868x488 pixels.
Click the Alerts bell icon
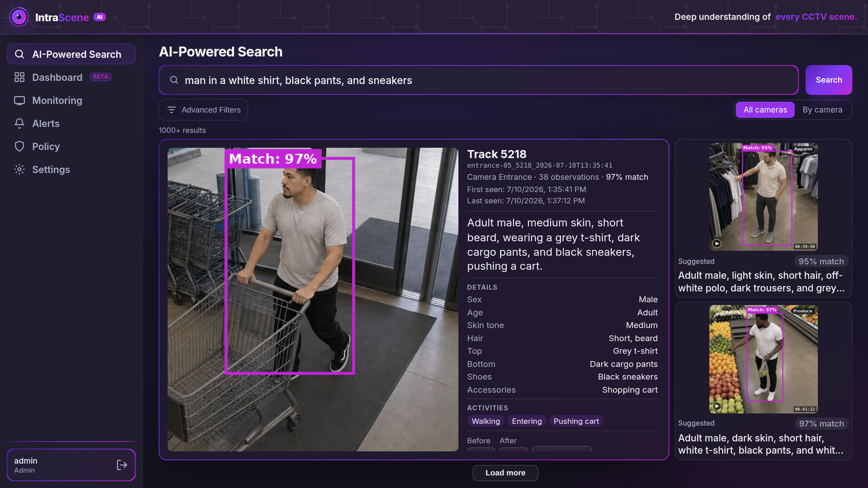[x=20, y=123]
